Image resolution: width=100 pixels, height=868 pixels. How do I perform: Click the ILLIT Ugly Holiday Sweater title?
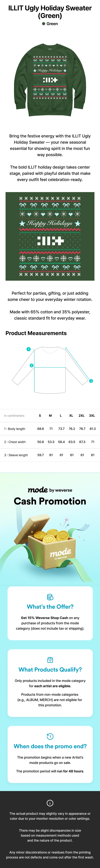point(50,11)
